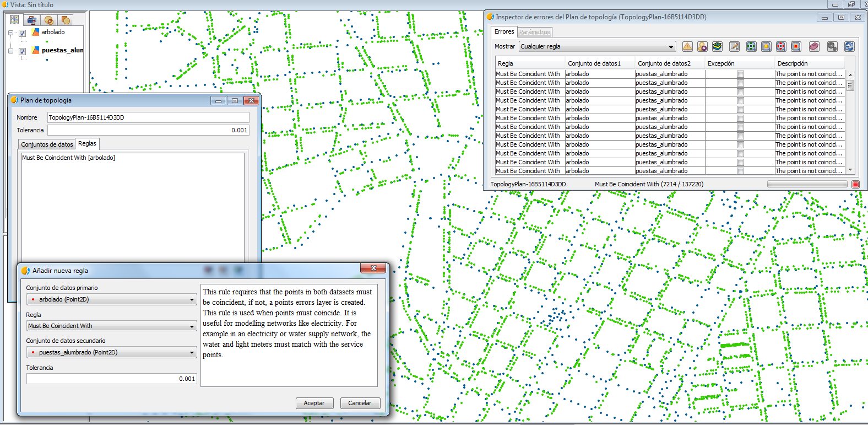
Task: Toggle visibility of the puestas_alumbrado layer
Action: (x=23, y=51)
